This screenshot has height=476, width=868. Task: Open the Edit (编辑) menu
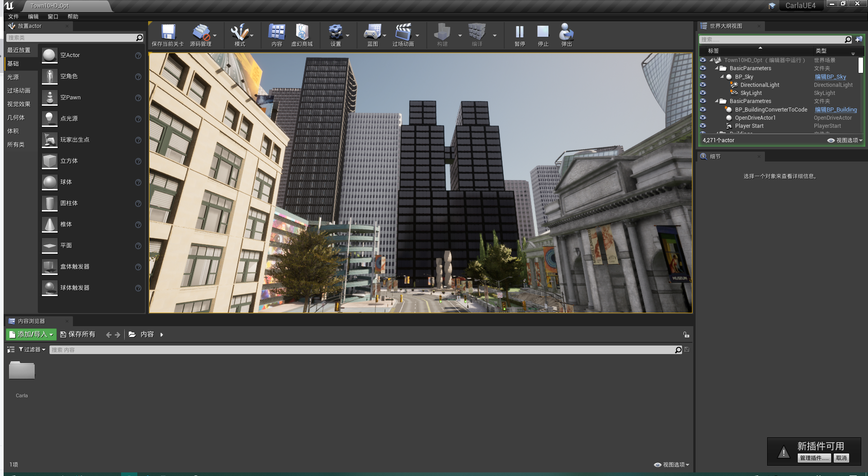click(33, 17)
